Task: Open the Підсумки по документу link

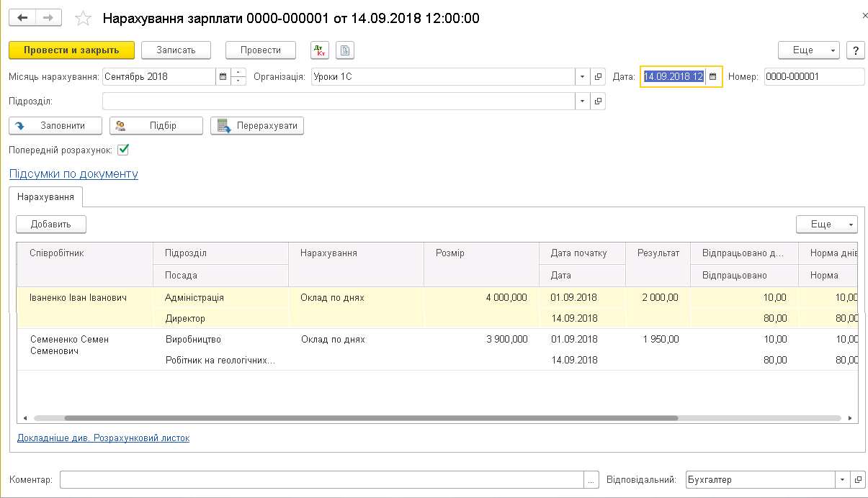Action: tap(73, 173)
